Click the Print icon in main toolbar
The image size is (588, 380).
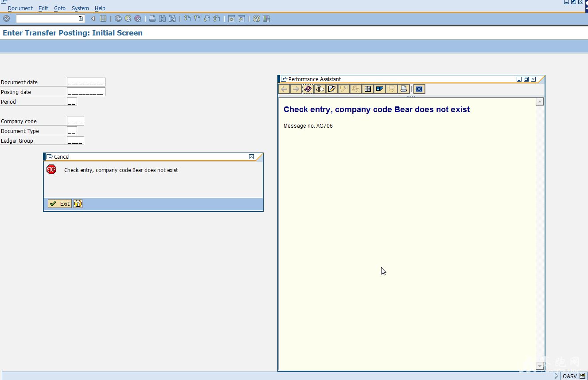152,19
